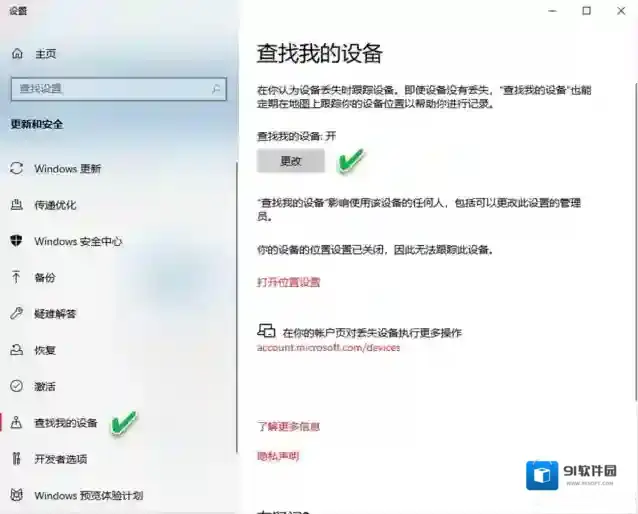Maximize the Settings window
Image resolution: width=638 pixels, height=514 pixels.
tap(586, 10)
